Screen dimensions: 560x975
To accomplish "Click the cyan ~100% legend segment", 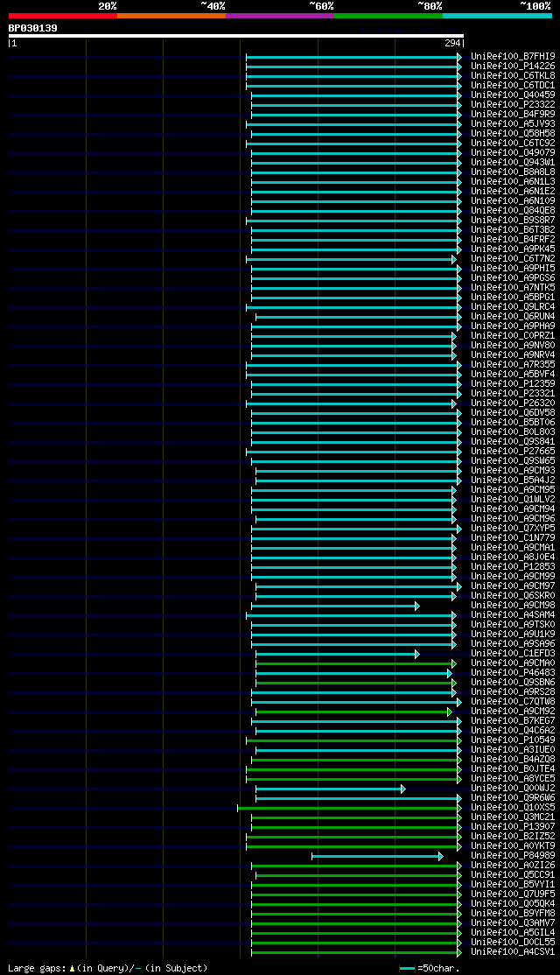I will (497, 16).
